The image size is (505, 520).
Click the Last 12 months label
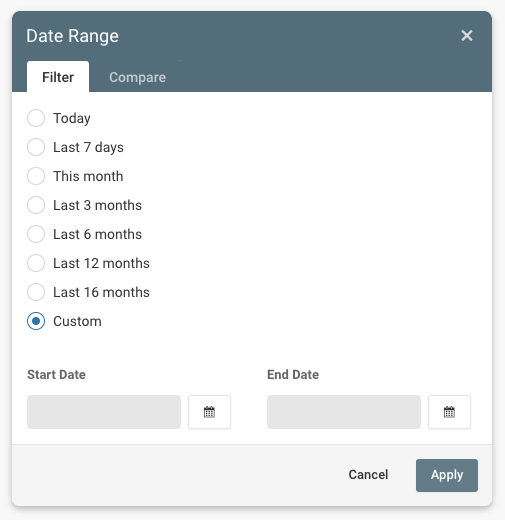click(101, 263)
